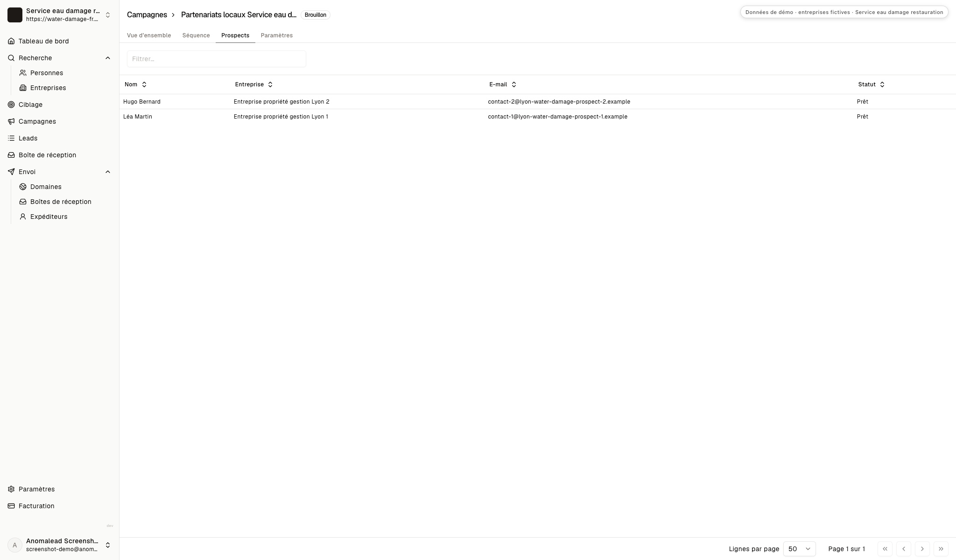
Task: Collapse the Envoi section chevron
Action: 108,172
